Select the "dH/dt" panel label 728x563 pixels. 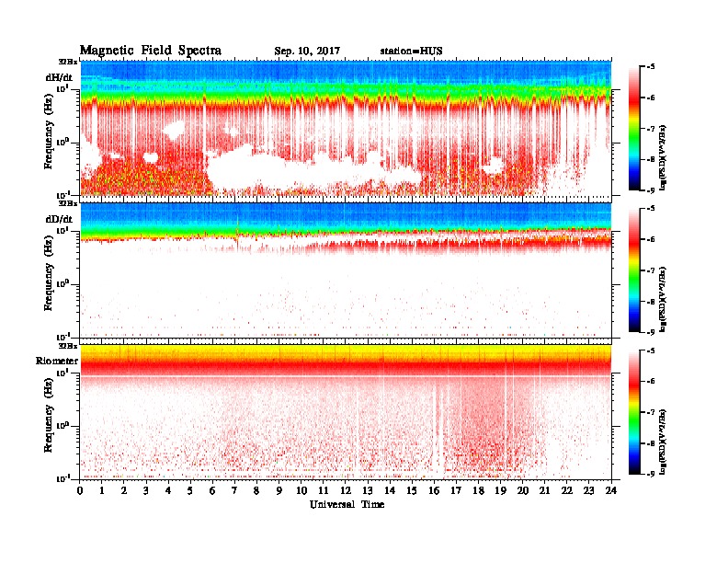[x=59, y=77]
